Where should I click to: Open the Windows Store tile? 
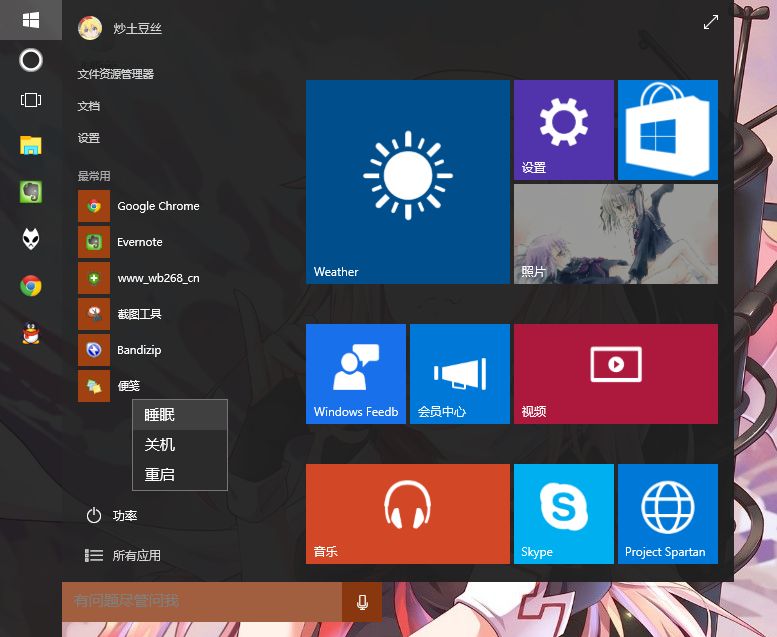tap(667, 130)
